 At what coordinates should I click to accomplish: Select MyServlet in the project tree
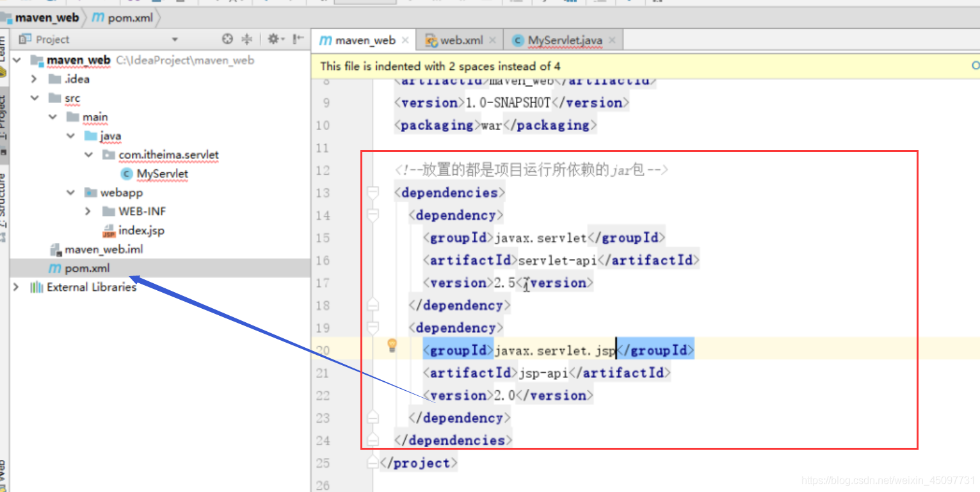(163, 174)
